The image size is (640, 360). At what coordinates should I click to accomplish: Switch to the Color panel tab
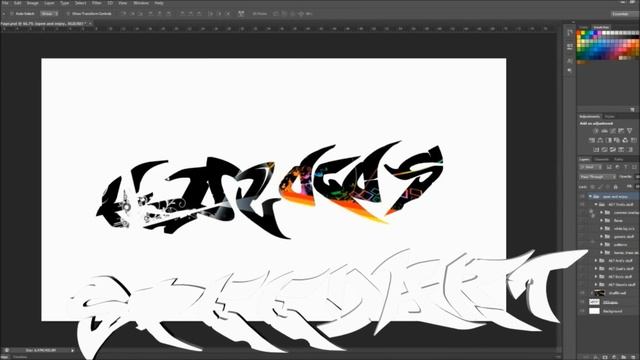click(584, 27)
